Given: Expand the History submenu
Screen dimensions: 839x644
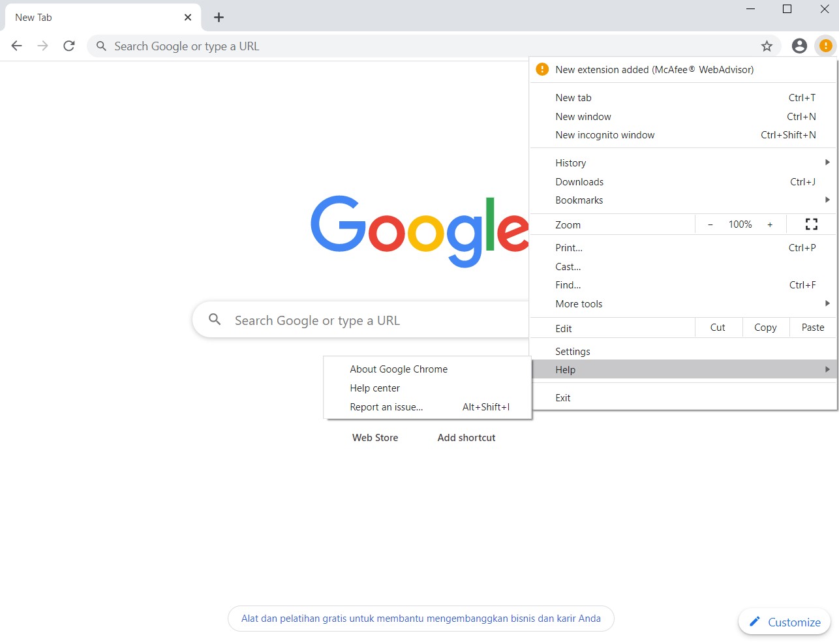Looking at the screenshot, I should coord(683,163).
